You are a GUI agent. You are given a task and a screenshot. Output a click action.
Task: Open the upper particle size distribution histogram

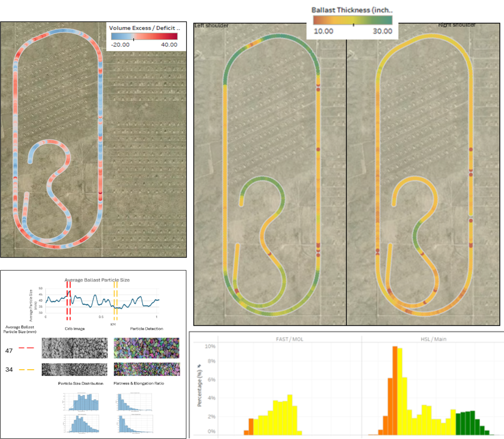[x=81, y=402]
